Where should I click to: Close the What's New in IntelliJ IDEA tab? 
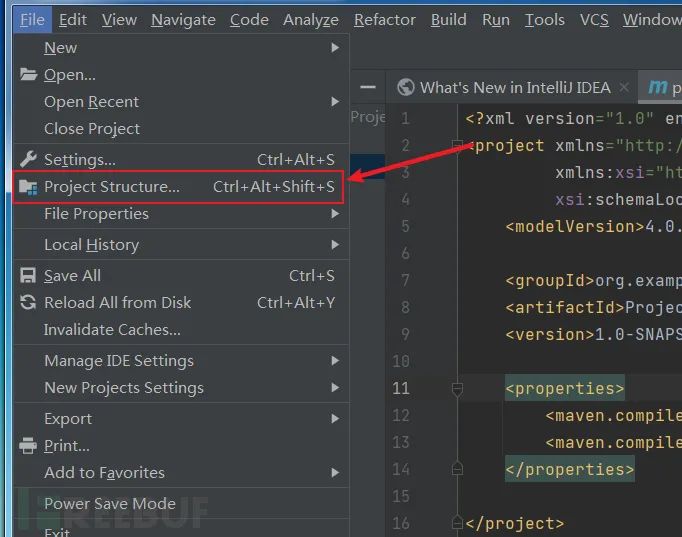(x=624, y=87)
